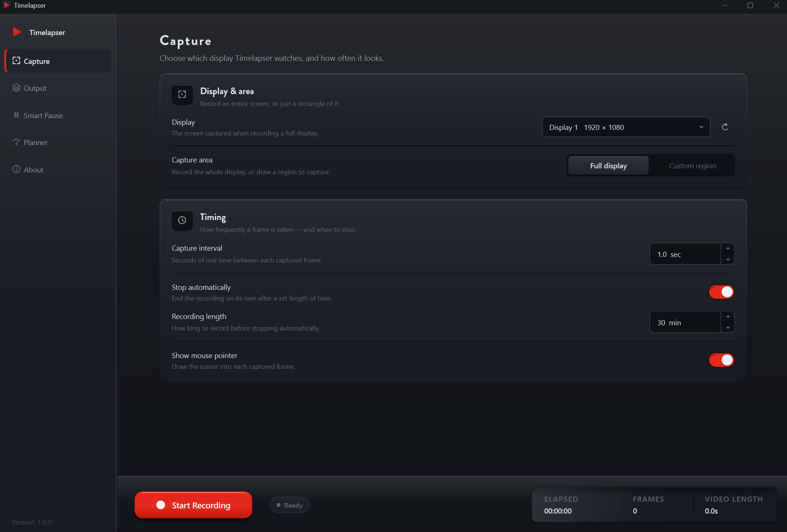Select the Full display capture area
Image resolution: width=787 pixels, height=532 pixels.
coord(609,165)
